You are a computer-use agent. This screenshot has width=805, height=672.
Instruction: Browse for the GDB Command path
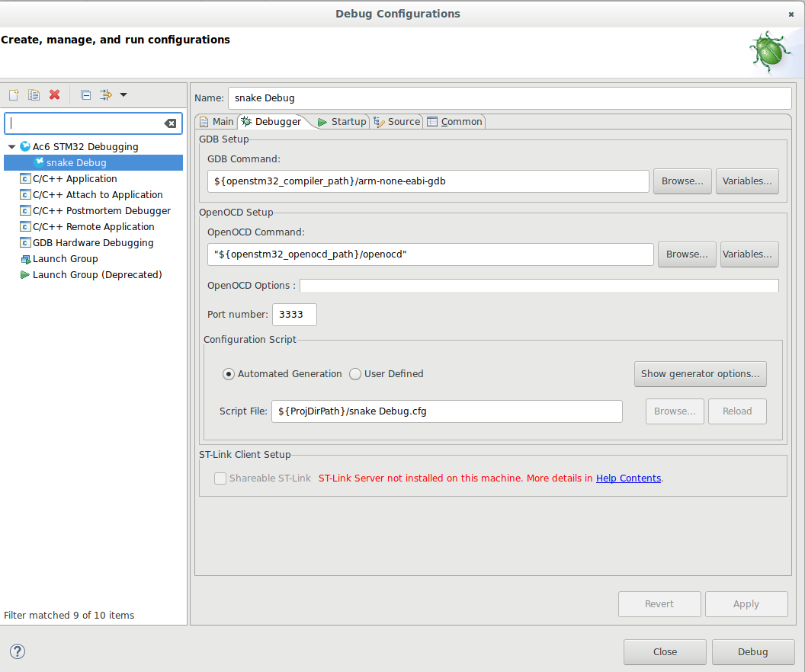[x=682, y=181]
